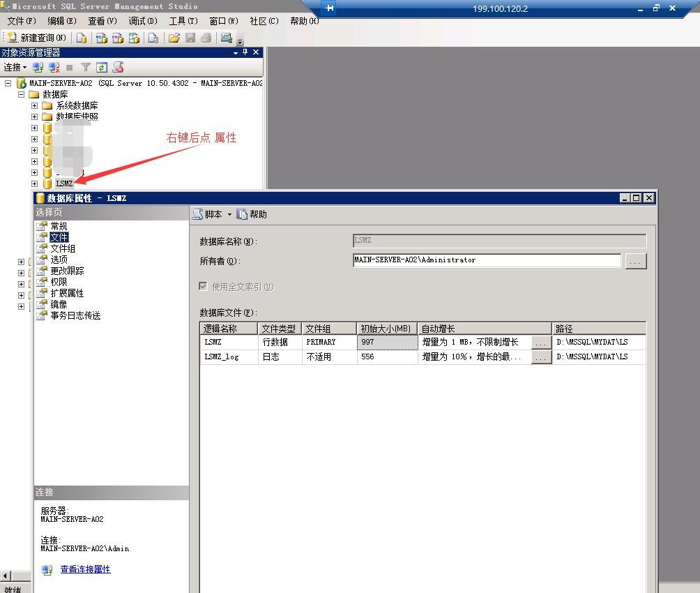This screenshot has height=593, width=700.
Task: Click the 逻辑名称 column header
Action: [x=229, y=329]
